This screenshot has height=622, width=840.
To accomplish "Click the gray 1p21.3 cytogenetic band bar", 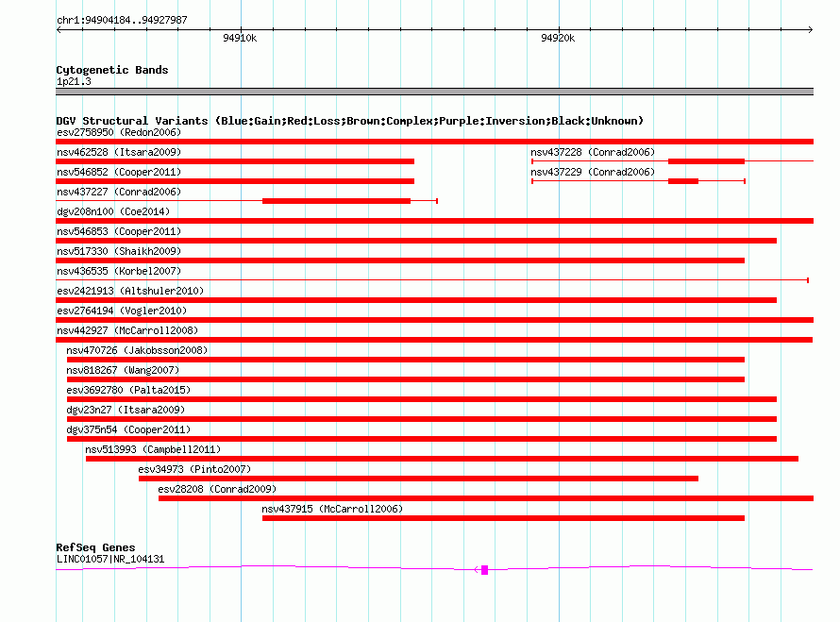I will click(434, 92).
